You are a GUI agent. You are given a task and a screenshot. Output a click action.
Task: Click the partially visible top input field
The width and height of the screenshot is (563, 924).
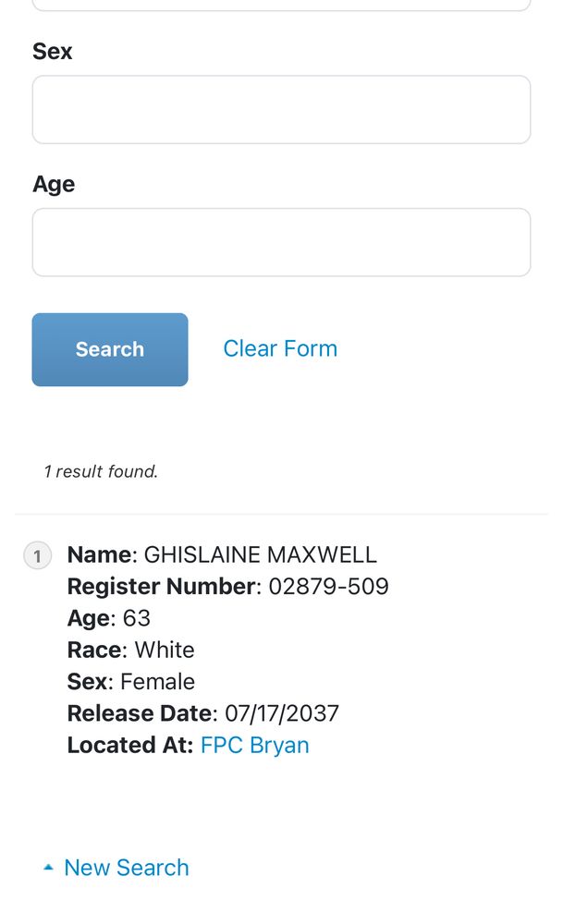pos(281,5)
